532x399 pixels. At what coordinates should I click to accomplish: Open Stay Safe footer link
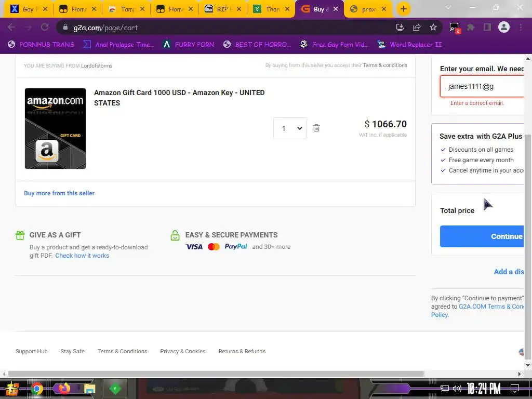(72, 352)
